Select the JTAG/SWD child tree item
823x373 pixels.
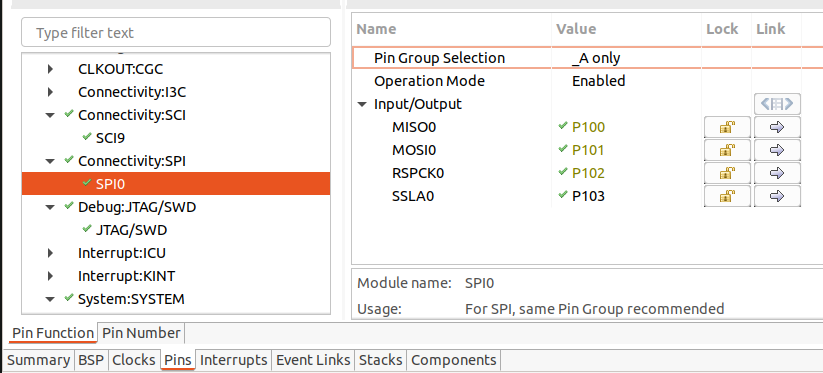[131, 230]
